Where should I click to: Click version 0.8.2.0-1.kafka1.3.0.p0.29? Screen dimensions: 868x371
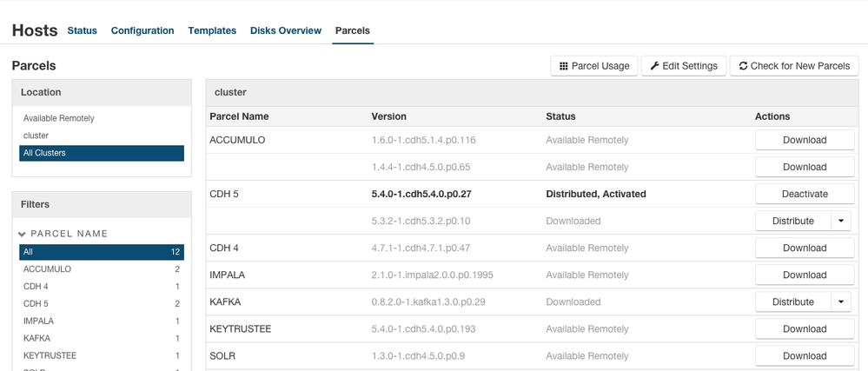(428, 302)
